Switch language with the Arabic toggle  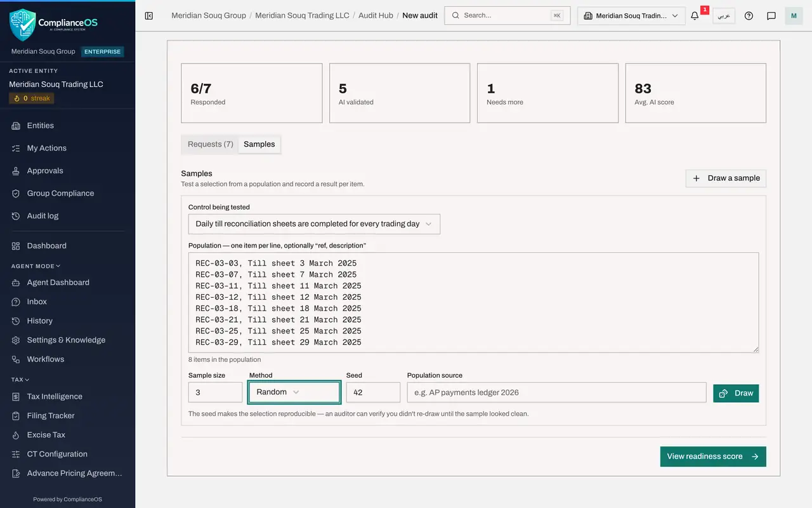coord(723,16)
